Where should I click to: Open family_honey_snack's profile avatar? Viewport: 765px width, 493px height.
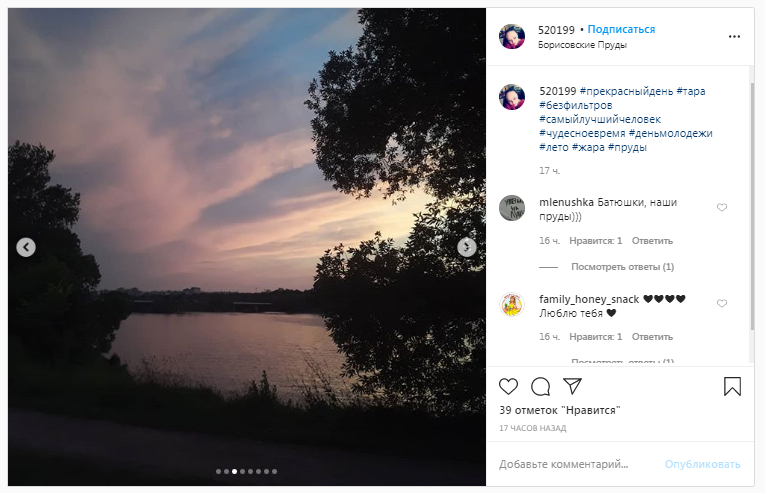pos(512,304)
